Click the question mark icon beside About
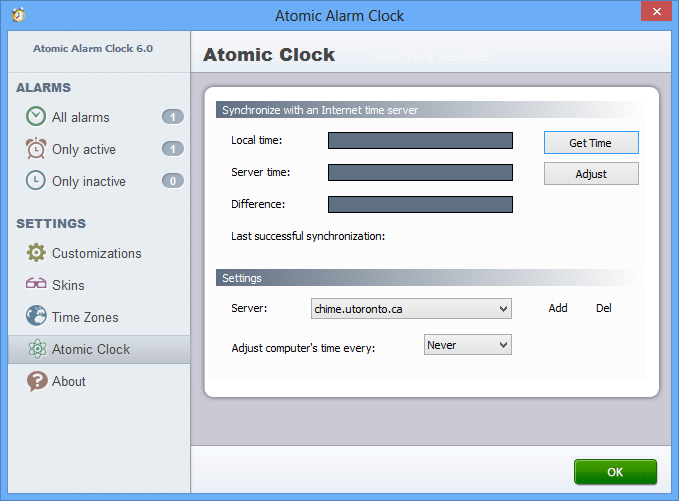Image resolution: width=679 pixels, height=501 pixels. (x=37, y=381)
